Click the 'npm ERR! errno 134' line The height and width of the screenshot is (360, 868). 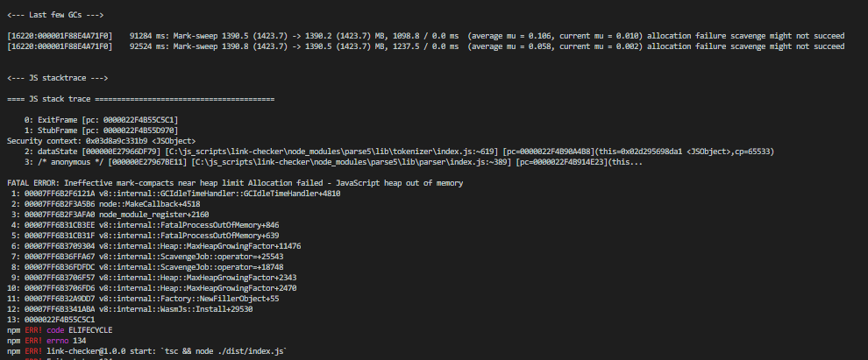click(x=46, y=341)
